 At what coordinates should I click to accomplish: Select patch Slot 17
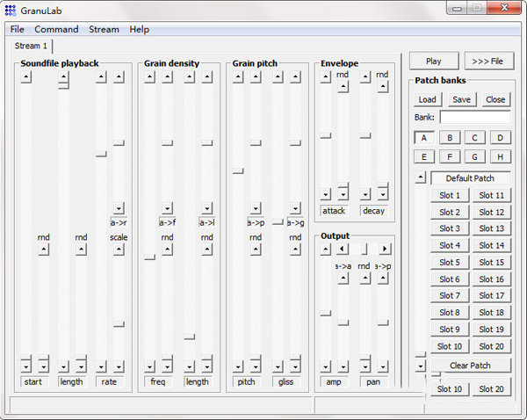(491, 295)
